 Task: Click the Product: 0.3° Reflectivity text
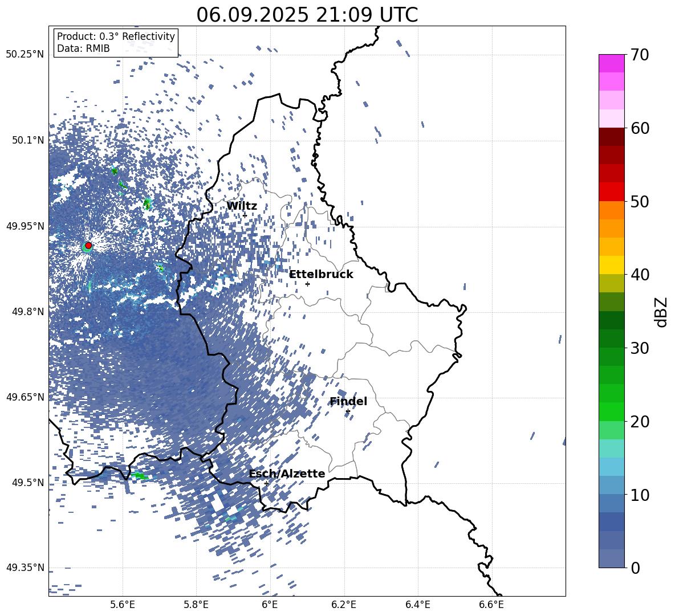pyautogui.click(x=116, y=36)
